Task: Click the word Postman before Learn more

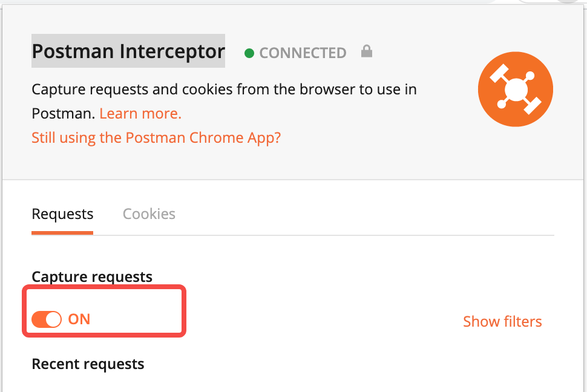Action: pyautogui.click(x=62, y=114)
